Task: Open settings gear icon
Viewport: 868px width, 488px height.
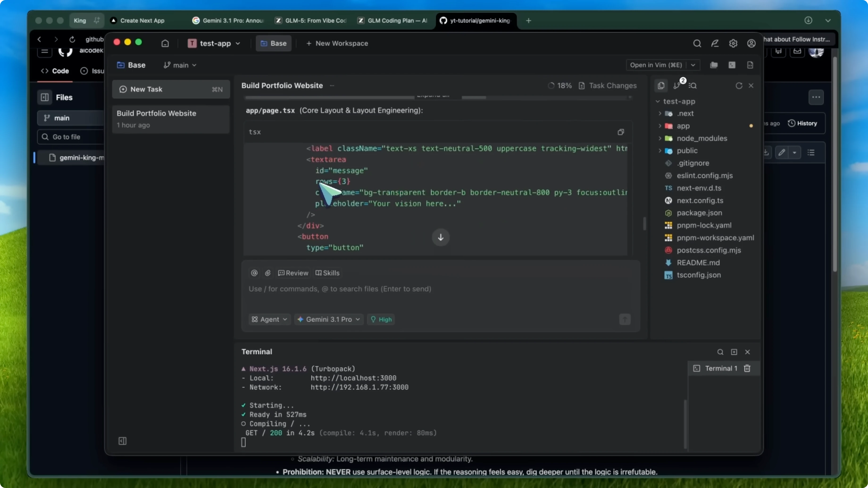Action: pos(733,43)
